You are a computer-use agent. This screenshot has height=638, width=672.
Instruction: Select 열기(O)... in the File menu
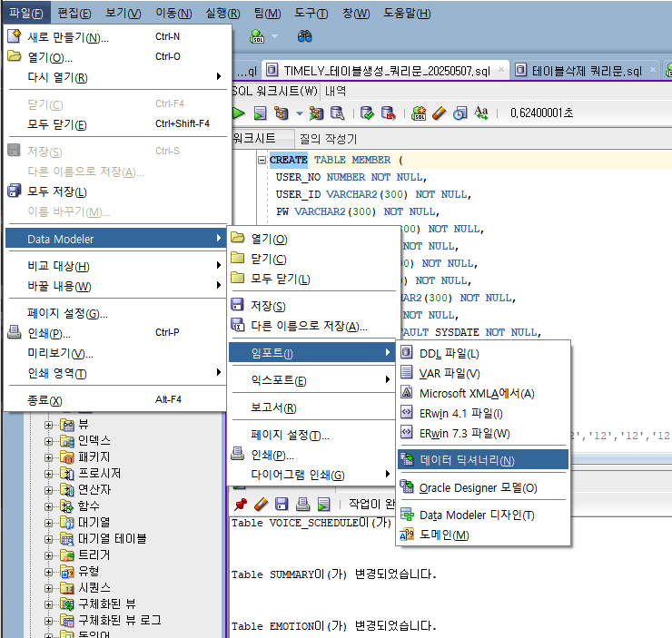coord(116,57)
